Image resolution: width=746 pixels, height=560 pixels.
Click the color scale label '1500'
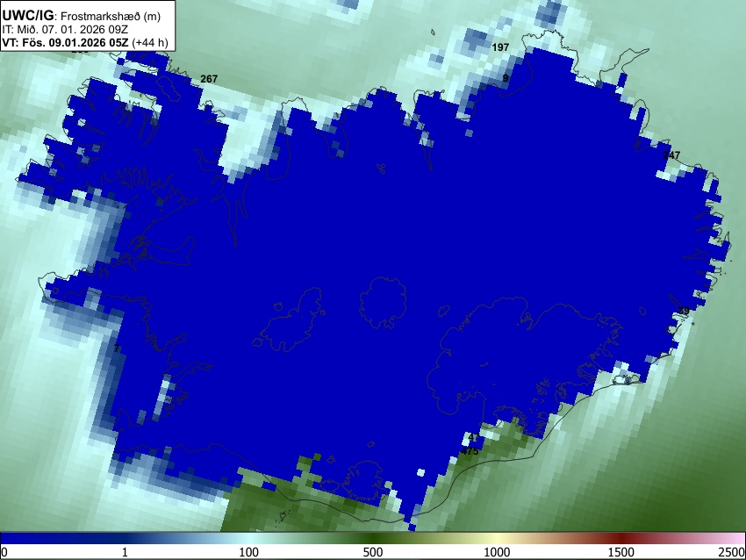point(621,552)
